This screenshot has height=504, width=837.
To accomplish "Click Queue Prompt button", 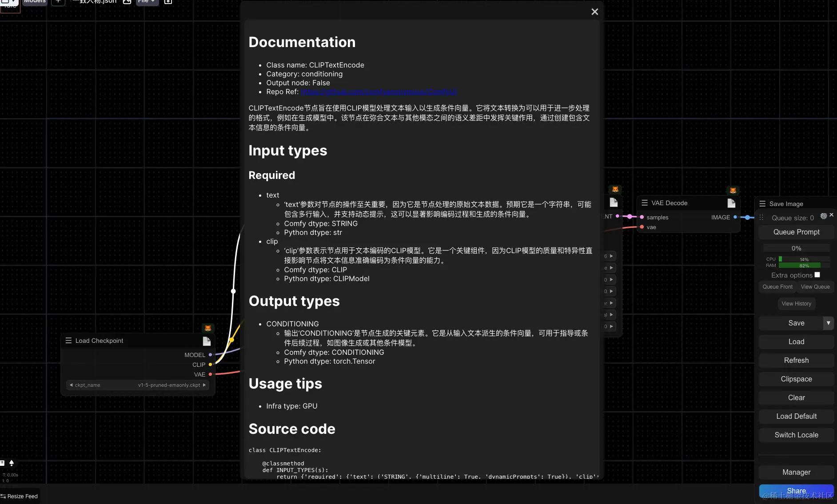I will 796,232.
